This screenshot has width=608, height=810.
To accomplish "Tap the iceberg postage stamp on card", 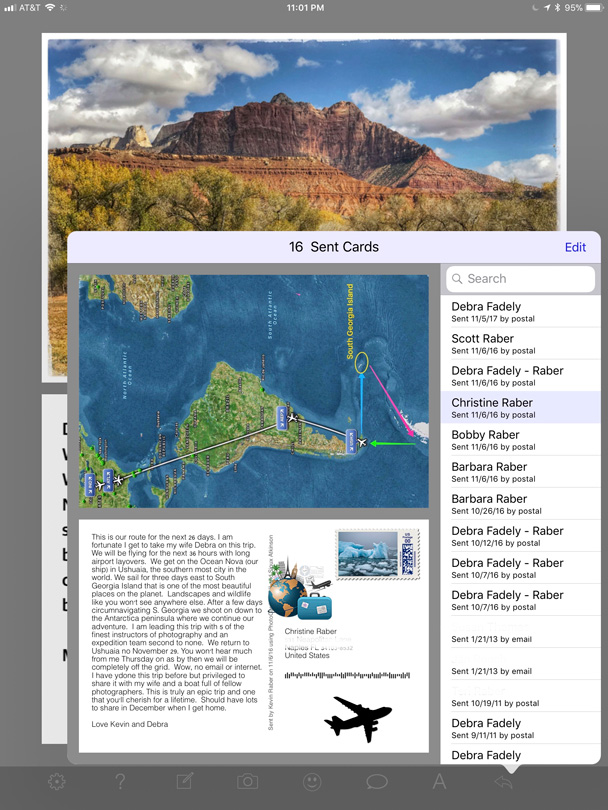I will point(378,553).
